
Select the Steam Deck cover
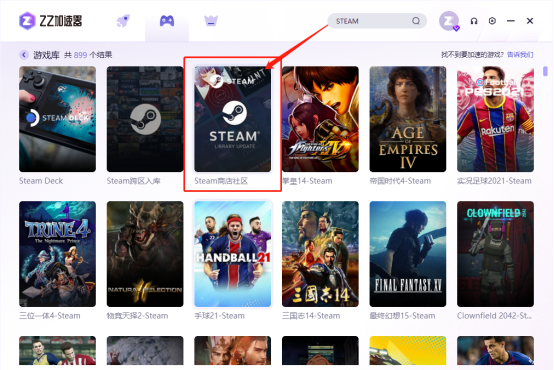pos(57,119)
